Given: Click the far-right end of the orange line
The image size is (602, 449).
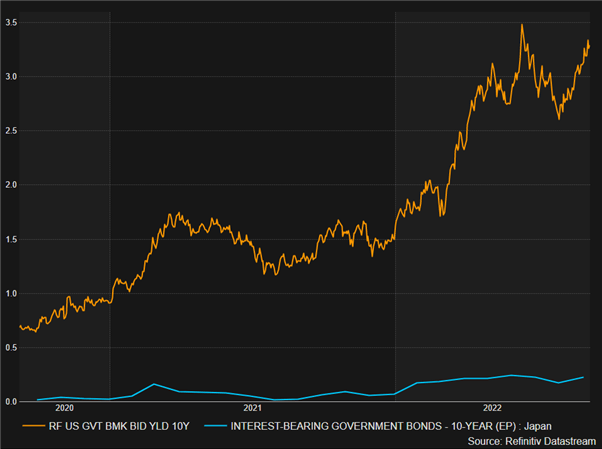Looking at the screenshot, I should [x=589, y=45].
